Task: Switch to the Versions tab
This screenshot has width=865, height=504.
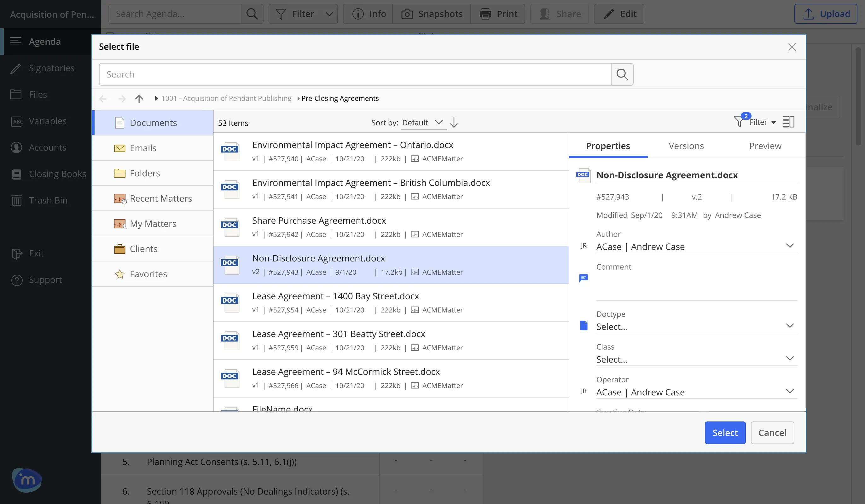Action: 686,146
